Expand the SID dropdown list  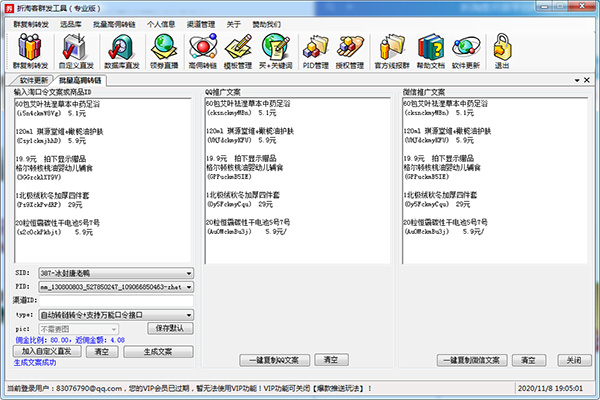[x=187, y=272]
